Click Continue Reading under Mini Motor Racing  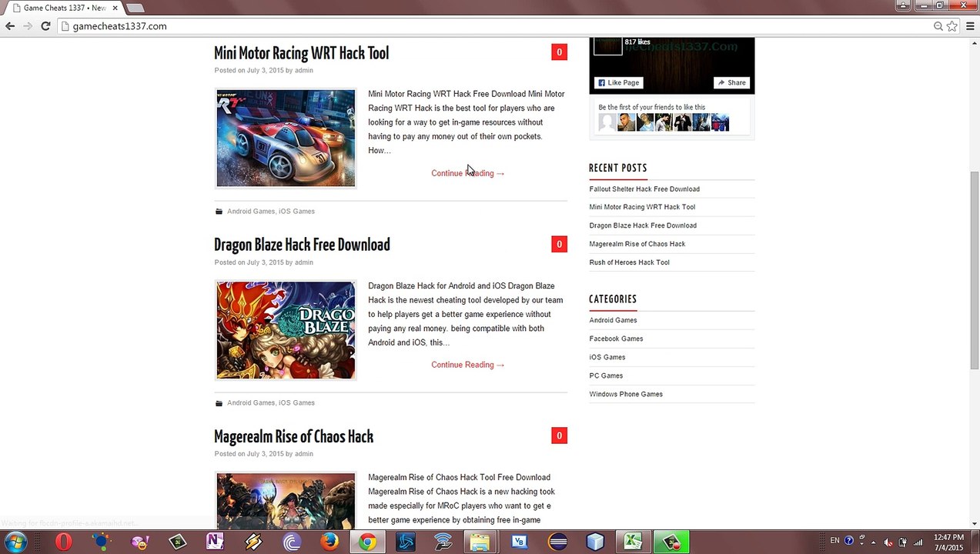tap(467, 173)
